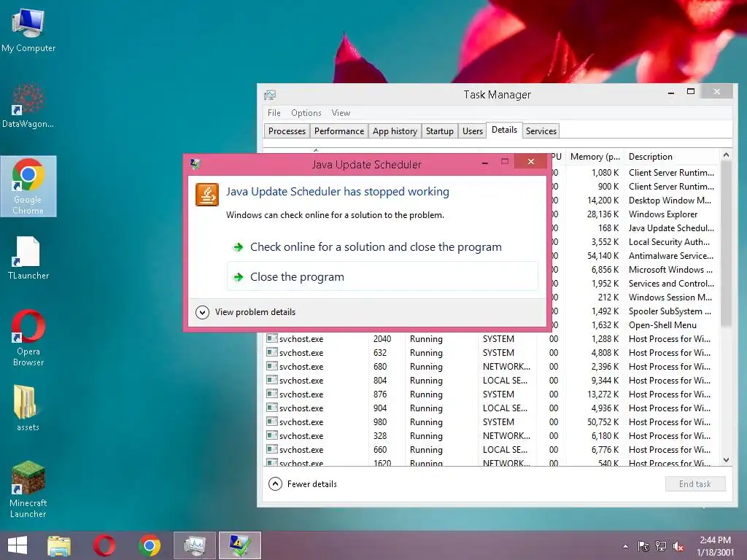Switch to the Services tab

[x=541, y=131]
